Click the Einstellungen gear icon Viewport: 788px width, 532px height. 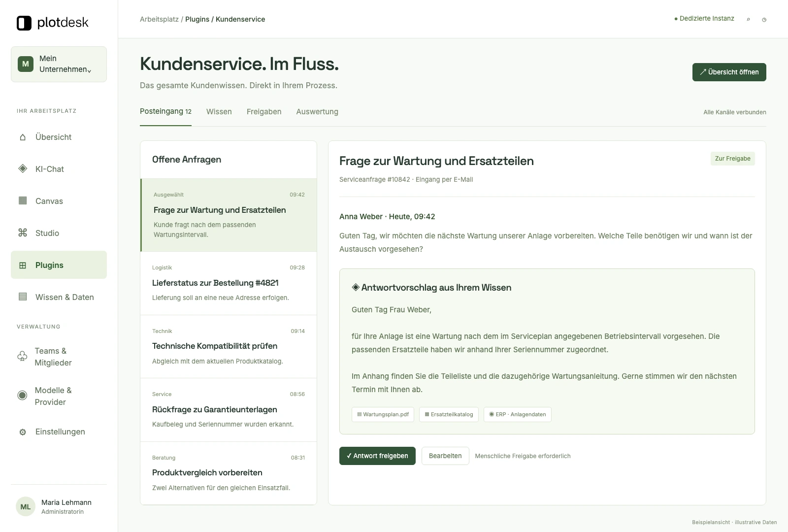pos(23,432)
